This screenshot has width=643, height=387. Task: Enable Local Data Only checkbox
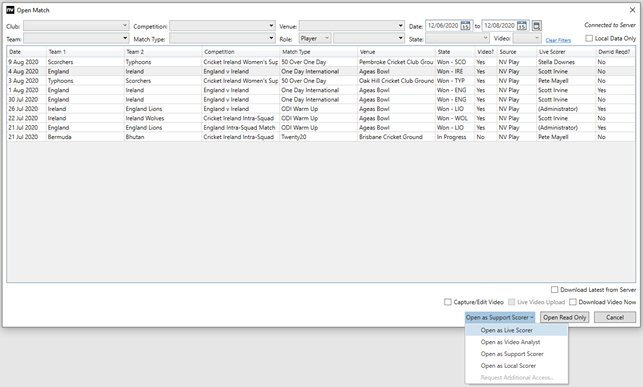coord(589,38)
